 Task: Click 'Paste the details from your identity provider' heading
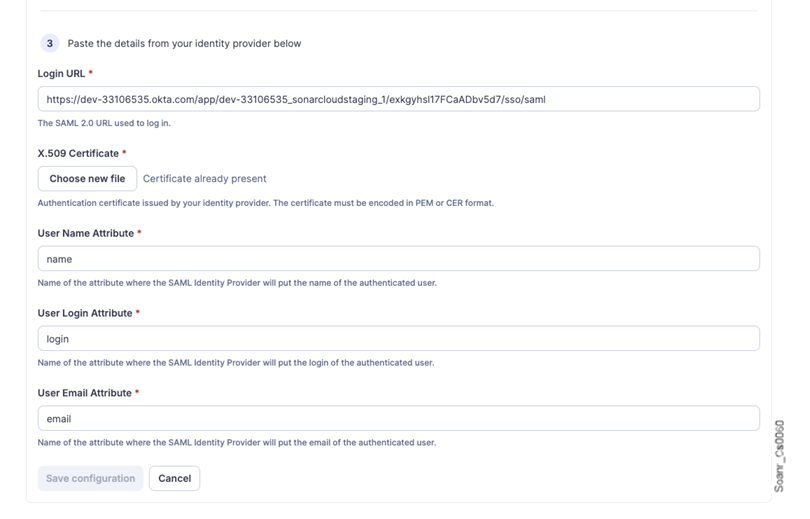click(184, 44)
